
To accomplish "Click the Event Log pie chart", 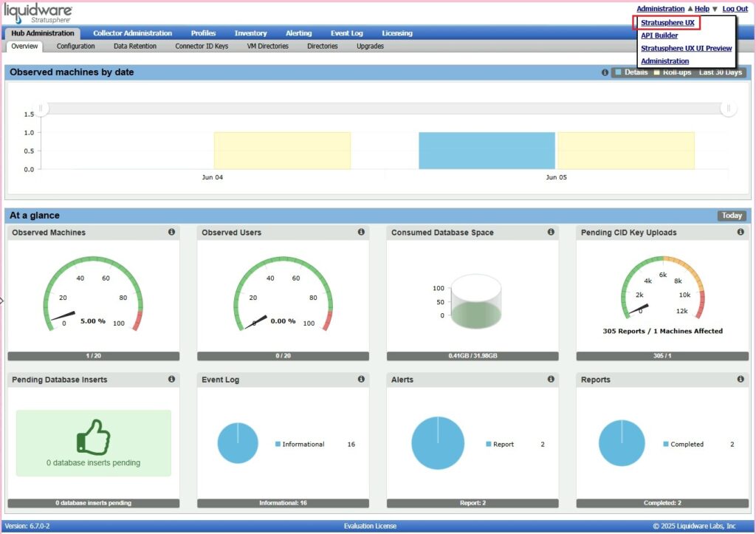I will (x=238, y=443).
